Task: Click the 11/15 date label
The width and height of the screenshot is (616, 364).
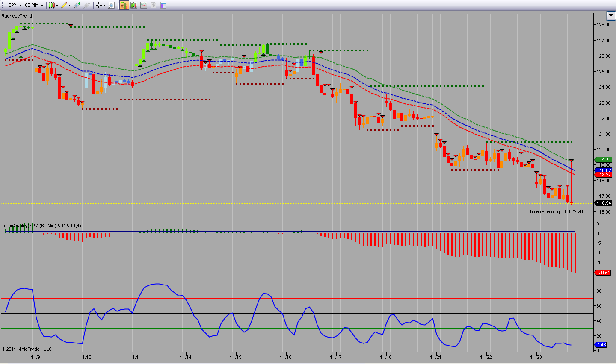Action: coord(236,357)
